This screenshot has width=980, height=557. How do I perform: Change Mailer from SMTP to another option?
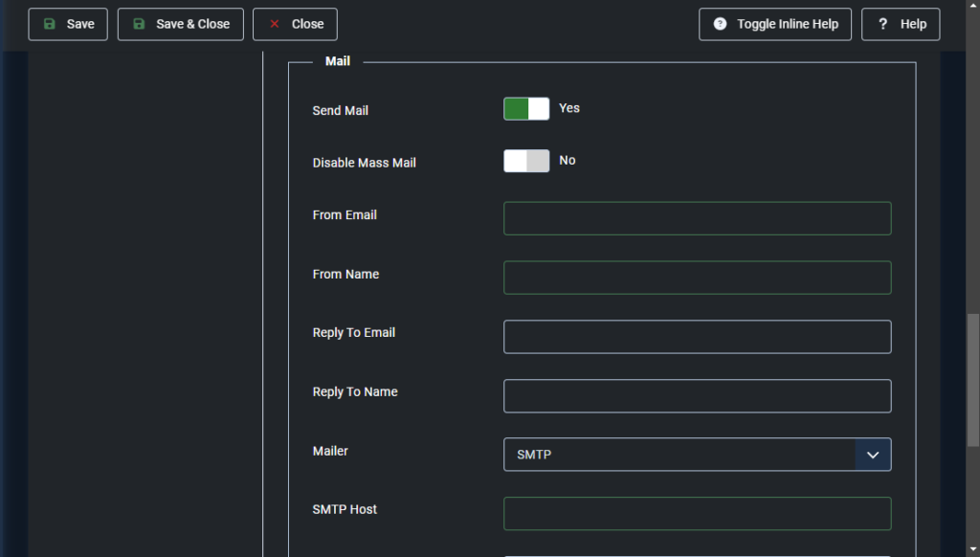[x=697, y=455]
